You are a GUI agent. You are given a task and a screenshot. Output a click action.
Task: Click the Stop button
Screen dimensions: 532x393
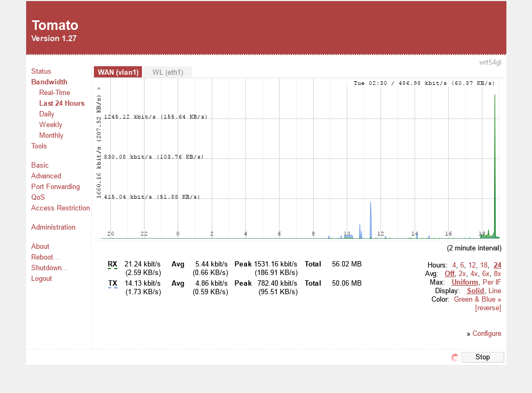point(482,357)
